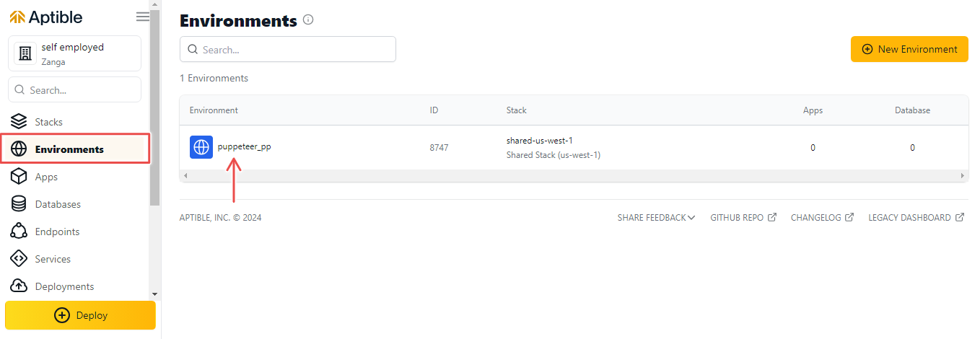Click the Endpoints icon in the sidebar
980x339 pixels.
(x=19, y=232)
